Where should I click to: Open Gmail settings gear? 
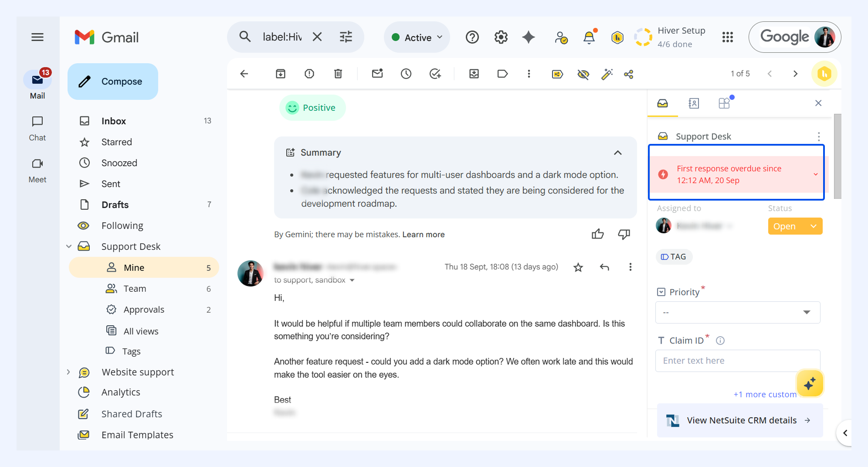501,37
